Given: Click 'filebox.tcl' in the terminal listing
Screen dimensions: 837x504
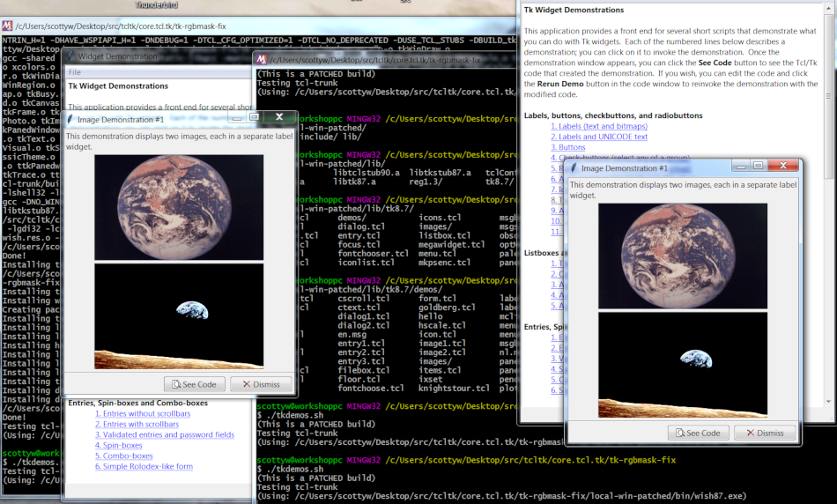Looking at the screenshot, I should [x=364, y=370].
